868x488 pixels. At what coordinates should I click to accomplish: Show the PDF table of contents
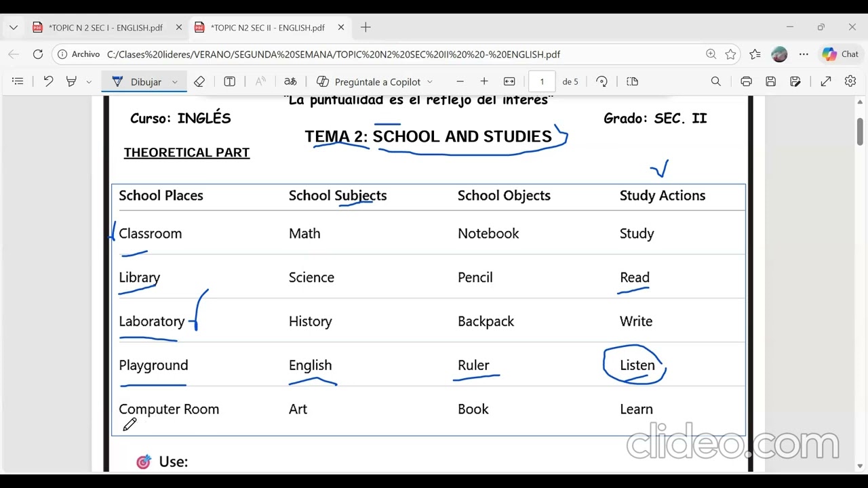pos(18,81)
